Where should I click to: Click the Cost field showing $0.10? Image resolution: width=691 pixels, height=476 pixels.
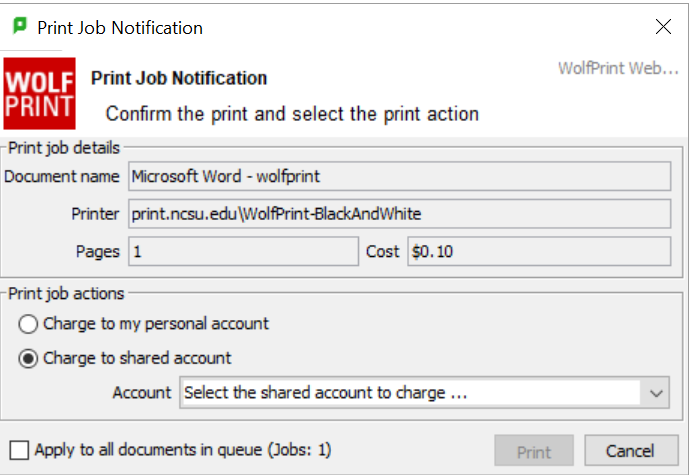pos(537,252)
